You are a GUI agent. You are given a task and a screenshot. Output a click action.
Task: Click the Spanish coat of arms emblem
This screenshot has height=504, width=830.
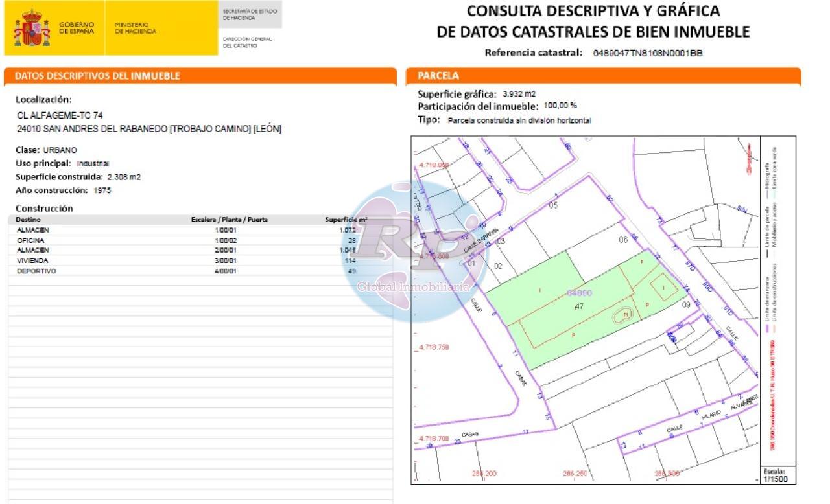[32, 28]
